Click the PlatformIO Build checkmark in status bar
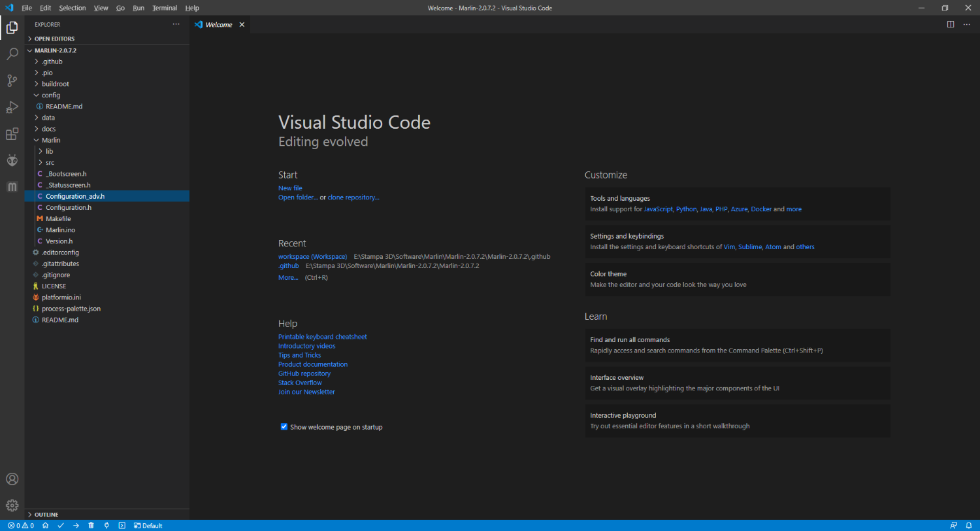 point(61,526)
